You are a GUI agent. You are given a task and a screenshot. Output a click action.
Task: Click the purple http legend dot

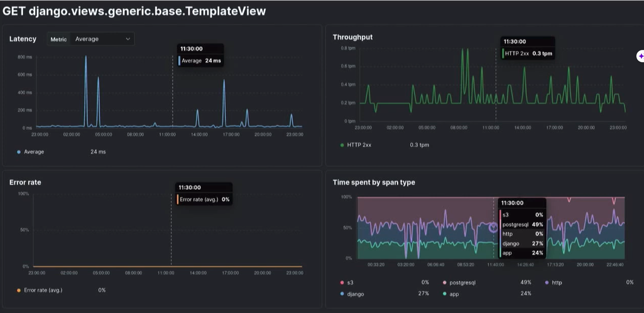[547, 283]
